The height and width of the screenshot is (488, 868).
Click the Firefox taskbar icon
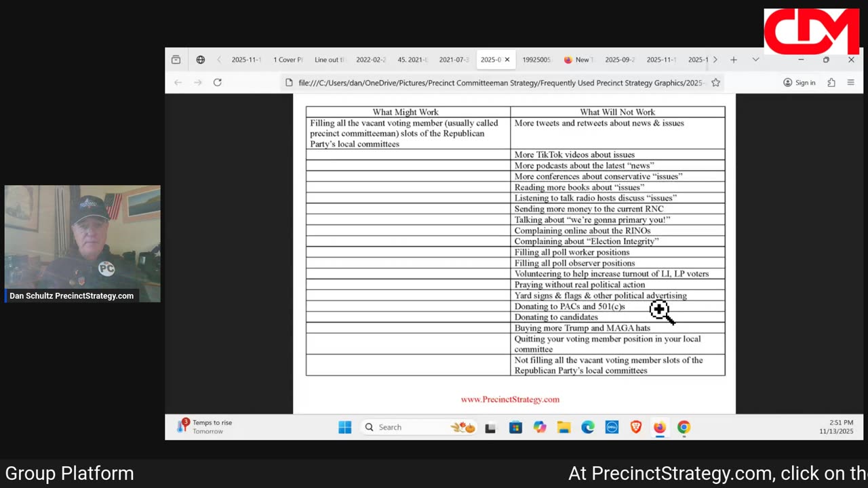(660, 427)
